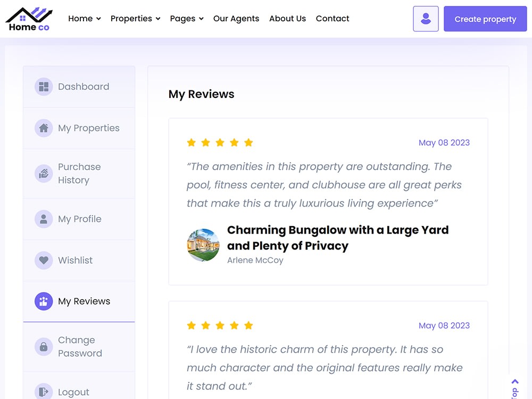Screen dimensions: 532x399
Task: Open the Properties dropdown menu
Action: (x=135, y=19)
